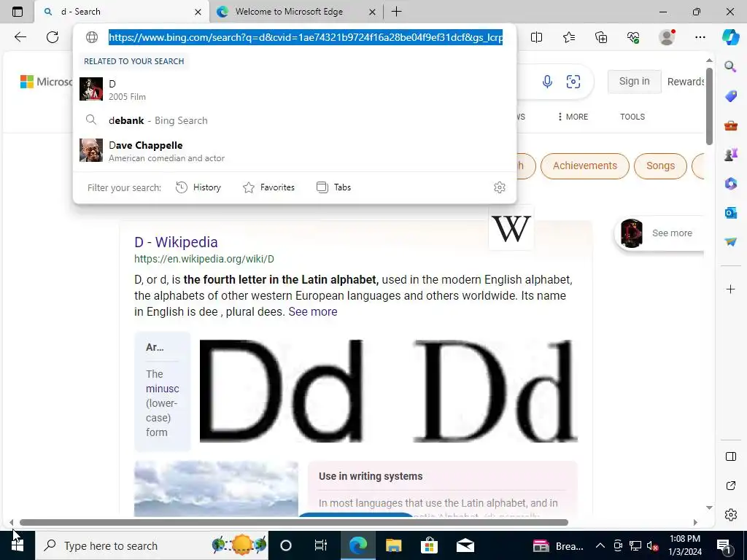The width and height of the screenshot is (747, 560).
Task: Click the 'See more' card on right
Action: [659, 233]
